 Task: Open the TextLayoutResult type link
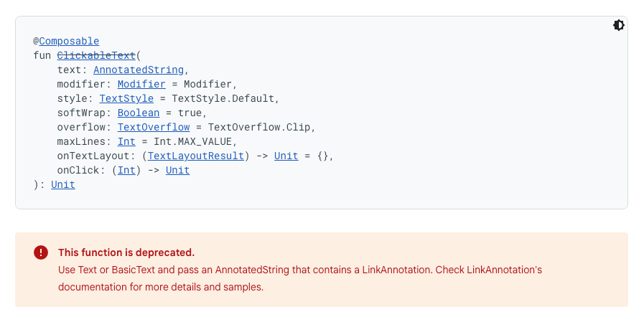click(x=196, y=156)
